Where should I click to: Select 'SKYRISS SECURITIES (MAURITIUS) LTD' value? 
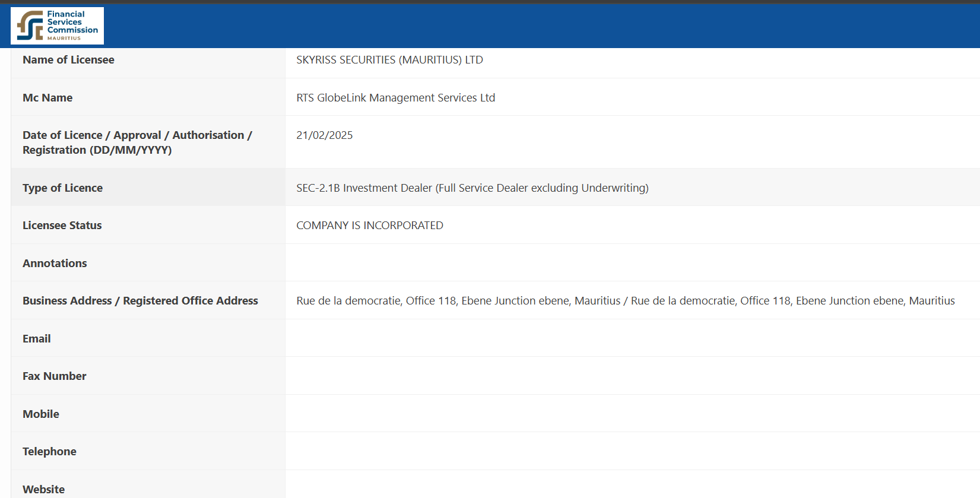point(389,60)
